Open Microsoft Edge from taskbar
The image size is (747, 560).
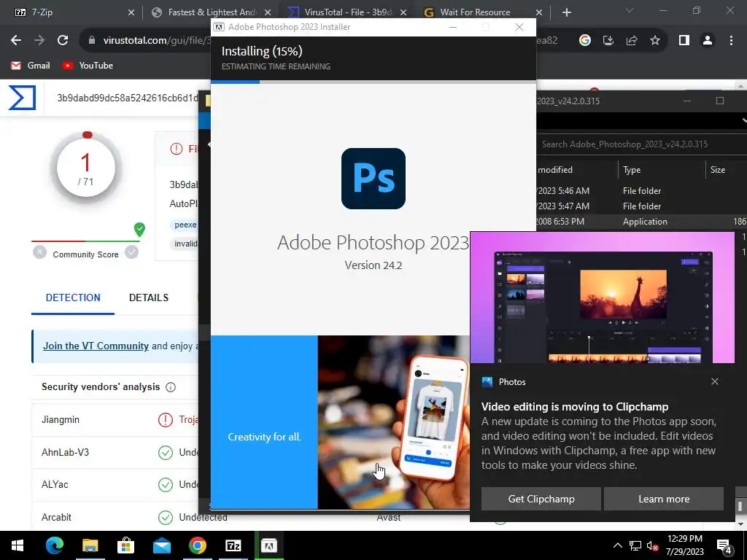54,545
